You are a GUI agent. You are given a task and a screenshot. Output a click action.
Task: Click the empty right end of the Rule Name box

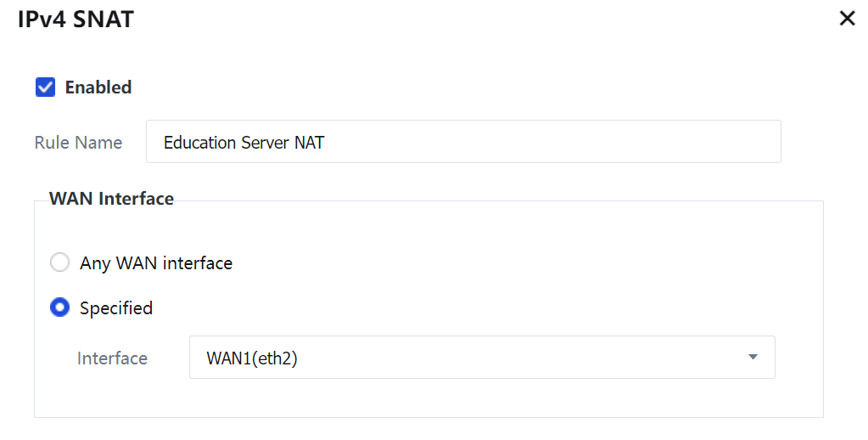tap(721, 142)
